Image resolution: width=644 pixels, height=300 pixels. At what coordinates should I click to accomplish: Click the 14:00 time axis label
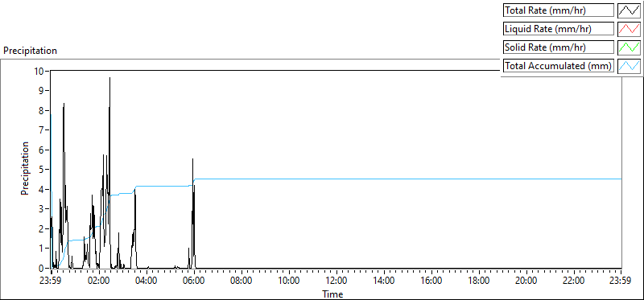[384, 282]
